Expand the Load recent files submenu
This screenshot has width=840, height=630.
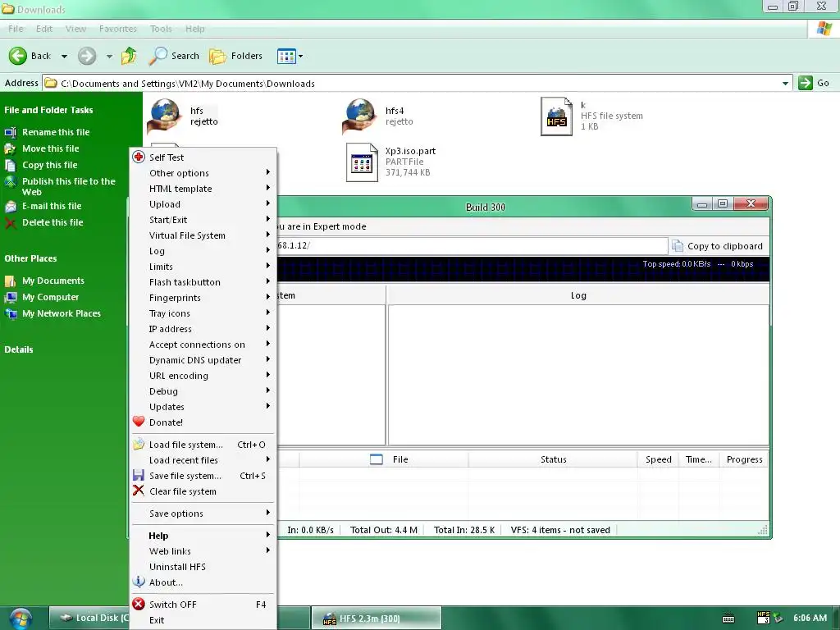click(203, 459)
